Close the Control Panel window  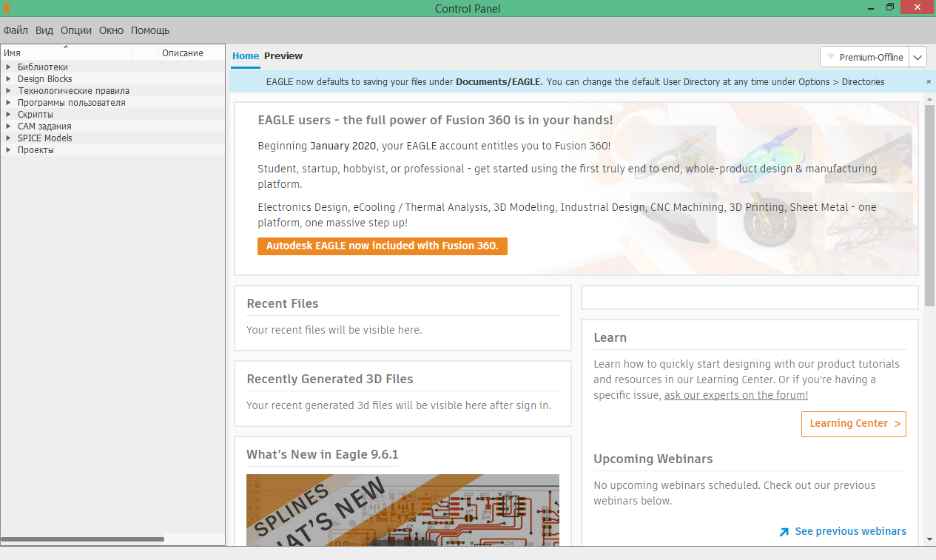[918, 7]
